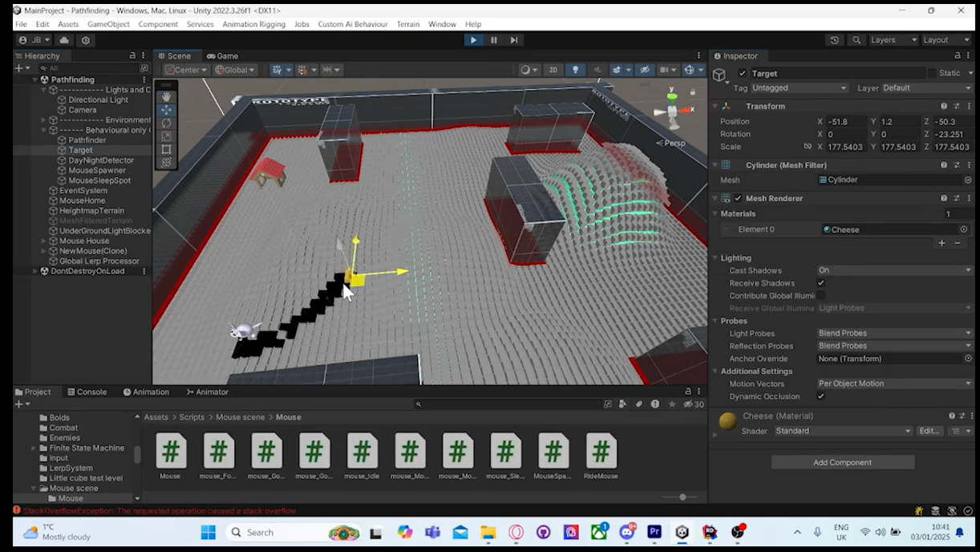This screenshot has height=552, width=980.
Task: Open the GameObject menu
Action: [x=108, y=24]
